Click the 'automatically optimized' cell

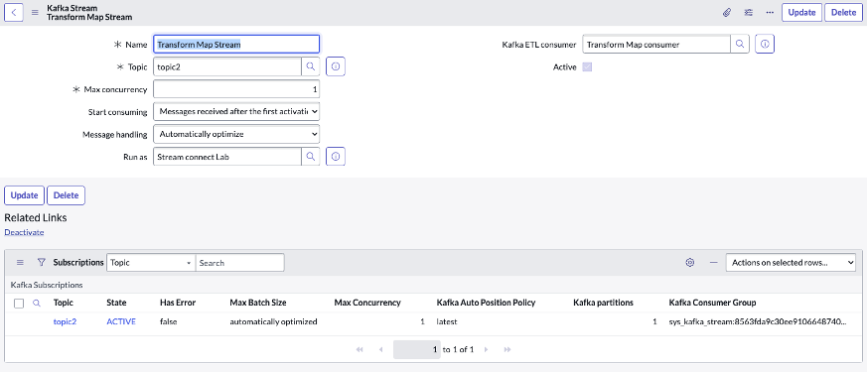point(273,321)
